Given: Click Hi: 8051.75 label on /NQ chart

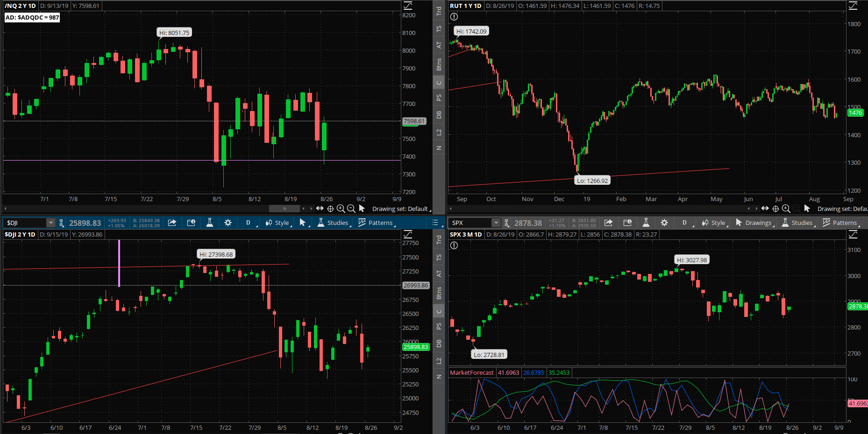Looking at the screenshot, I should pyautogui.click(x=174, y=33).
